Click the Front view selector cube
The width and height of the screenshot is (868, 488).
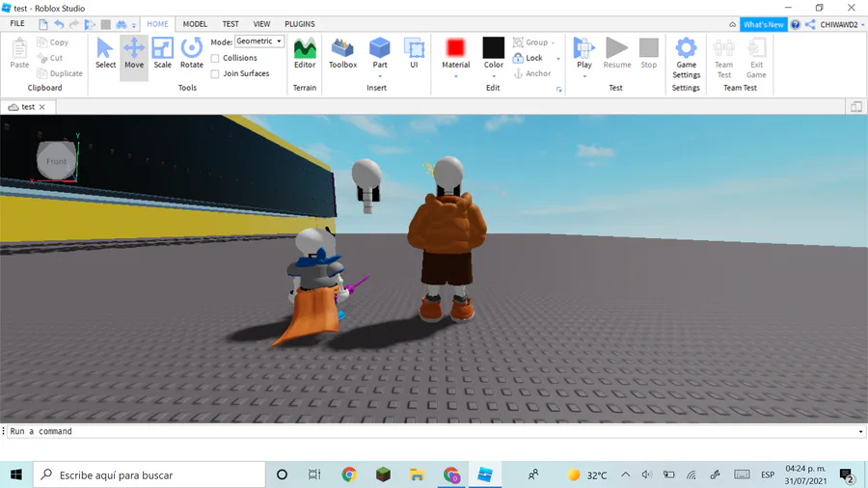56,160
